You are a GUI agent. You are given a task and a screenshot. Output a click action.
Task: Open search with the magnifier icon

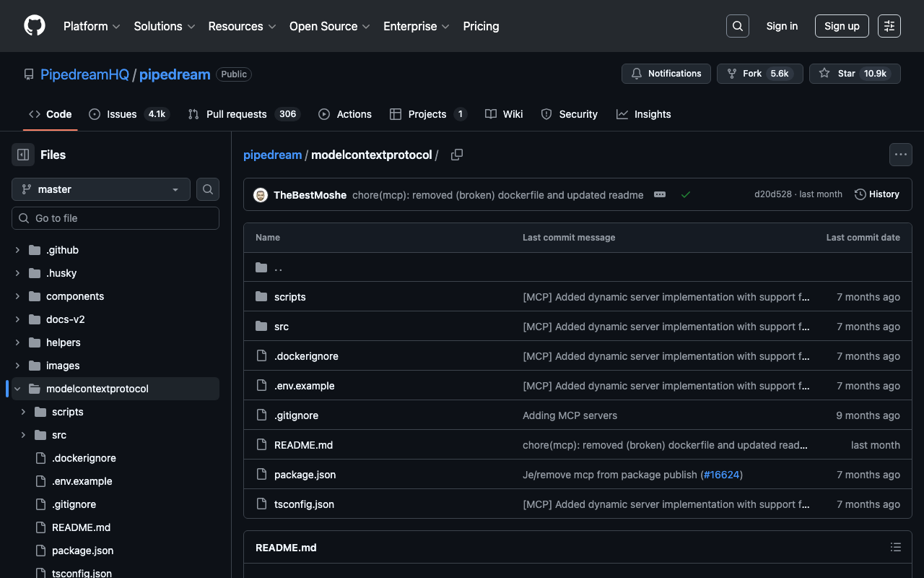(737, 26)
